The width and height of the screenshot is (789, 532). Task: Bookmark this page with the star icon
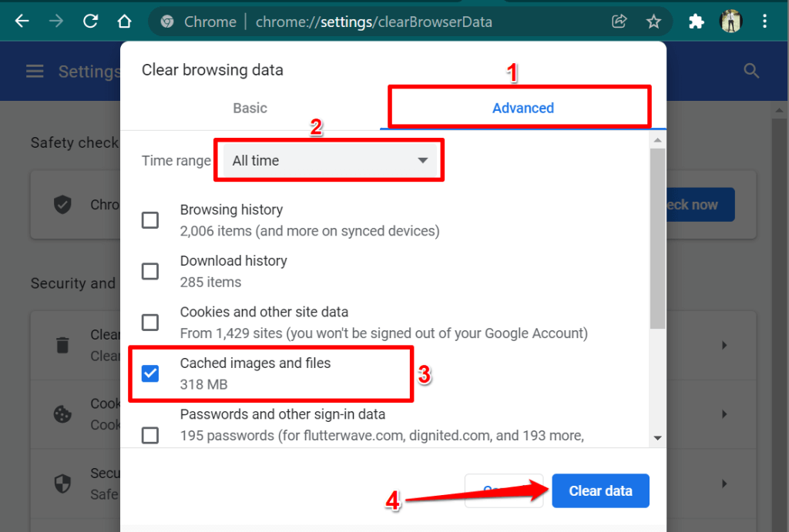[x=653, y=22]
